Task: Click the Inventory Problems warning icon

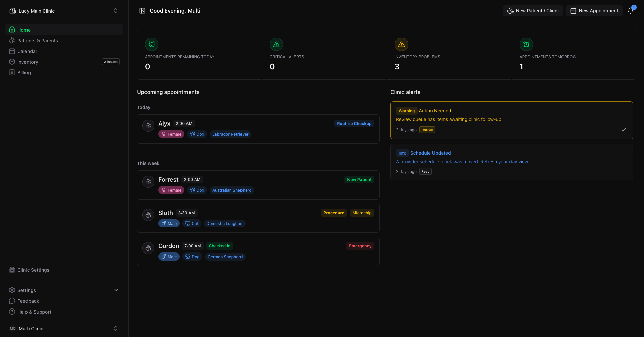Action: (401, 44)
